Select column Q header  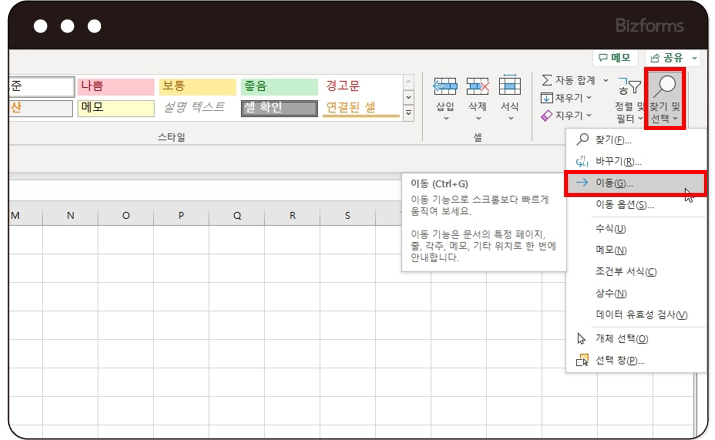tap(237, 216)
